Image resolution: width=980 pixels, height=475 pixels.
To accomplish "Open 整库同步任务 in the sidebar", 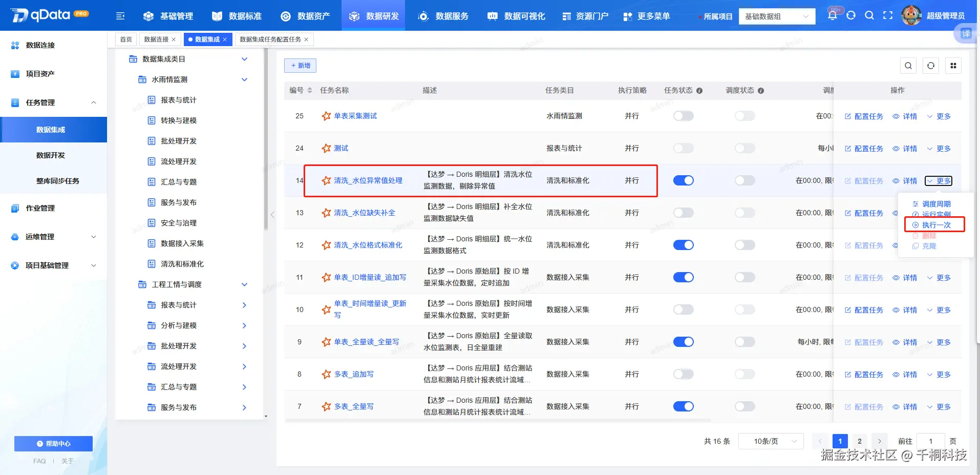I will pos(57,181).
